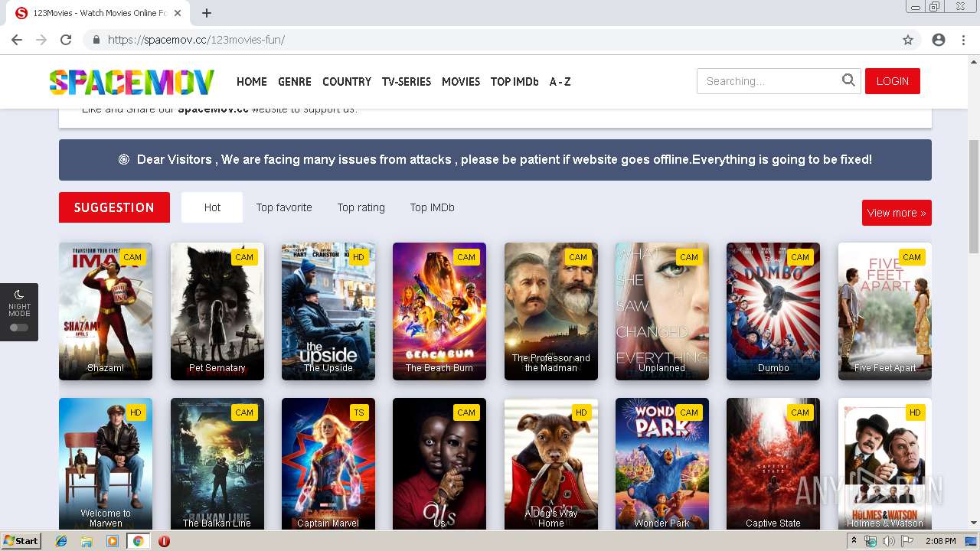Click the SUGGESTION section label
The image size is (980, 551).
(114, 207)
